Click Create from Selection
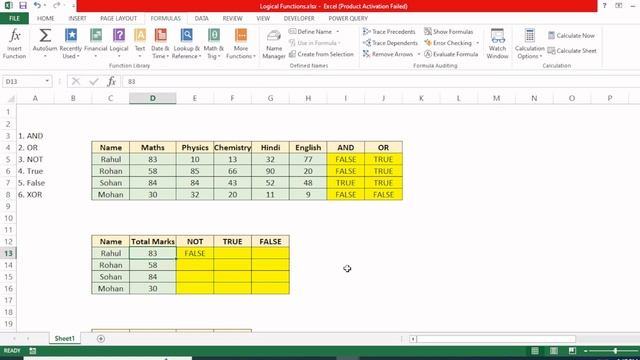Viewport: 640px width, 360px height. (x=321, y=54)
